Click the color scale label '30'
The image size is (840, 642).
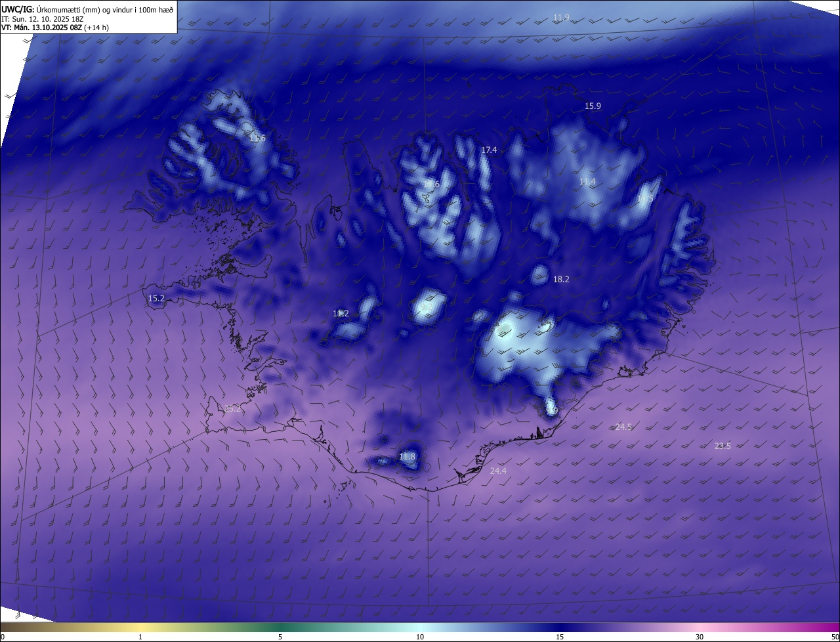point(700,637)
